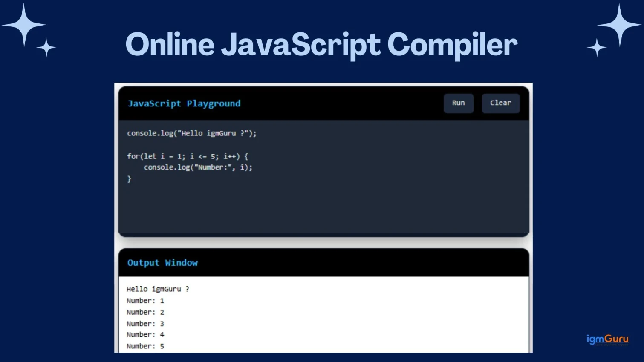644x362 pixels.
Task: Select the 'JavaScript Playground' title
Action: pos(184,103)
